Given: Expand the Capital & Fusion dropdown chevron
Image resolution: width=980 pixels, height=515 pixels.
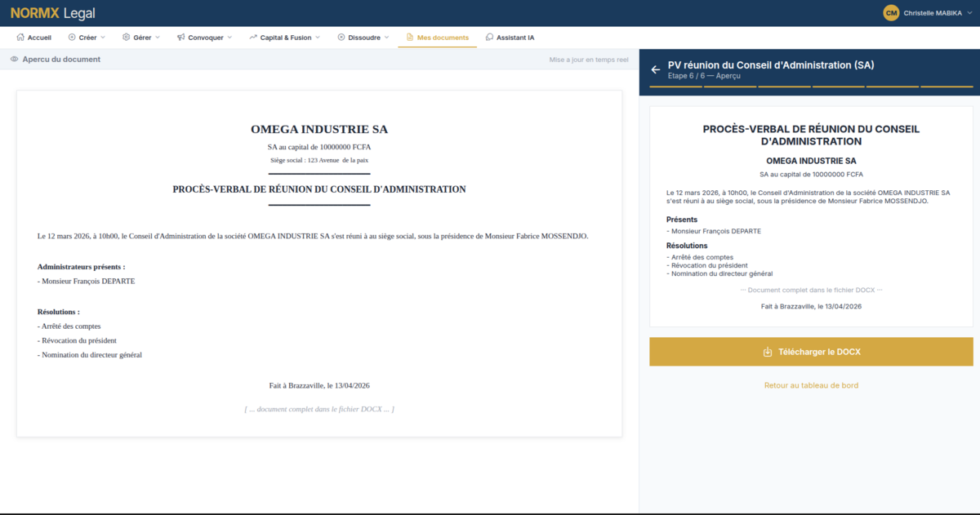Looking at the screenshot, I should point(318,38).
